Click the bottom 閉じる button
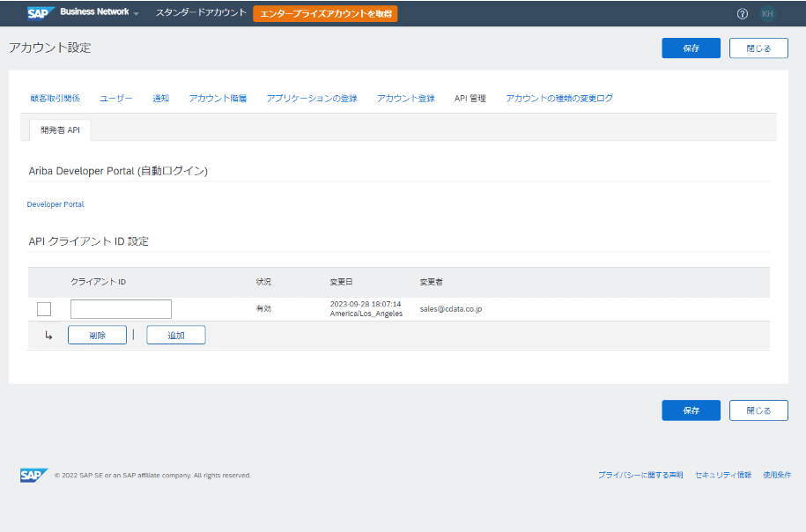The width and height of the screenshot is (806, 532). pos(758,410)
